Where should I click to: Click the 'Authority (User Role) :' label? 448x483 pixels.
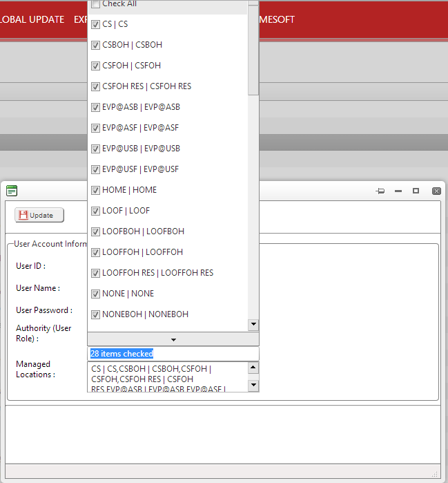tap(43, 333)
